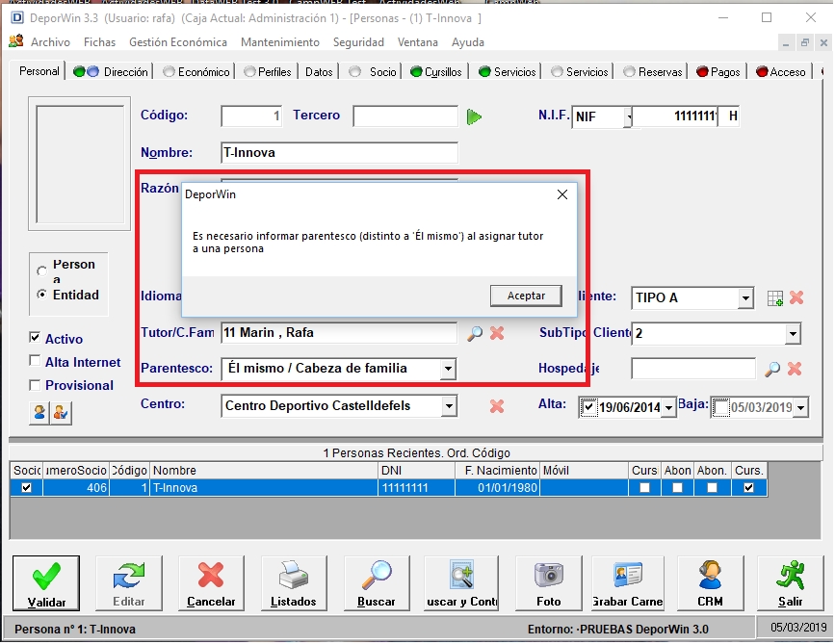Viewport: 835px width, 644px height.
Task: Switch to the Pagos tab
Action: point(718,72)
